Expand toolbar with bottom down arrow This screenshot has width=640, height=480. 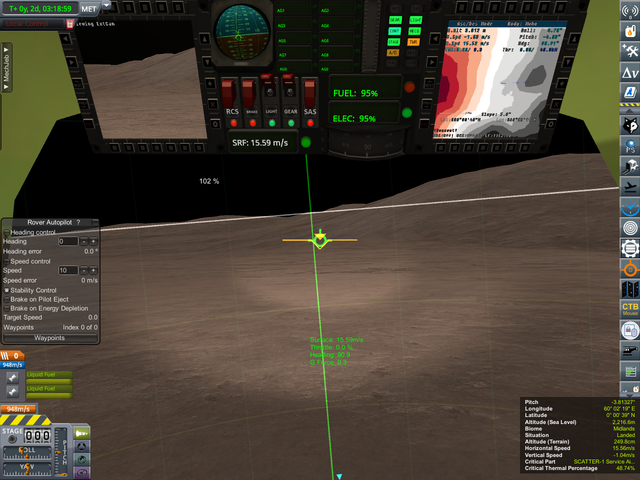[x=630, y=395]
